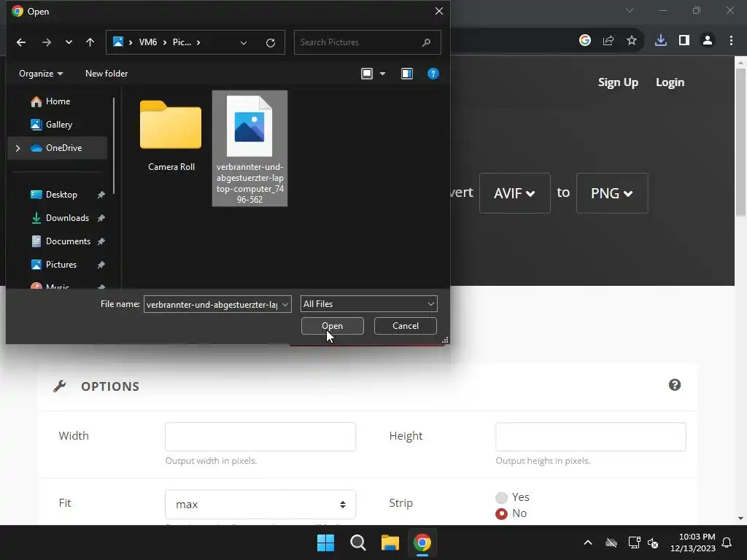747x560 pixels.
Task: Bookmark this page star icon
Action: coord(632,41)
